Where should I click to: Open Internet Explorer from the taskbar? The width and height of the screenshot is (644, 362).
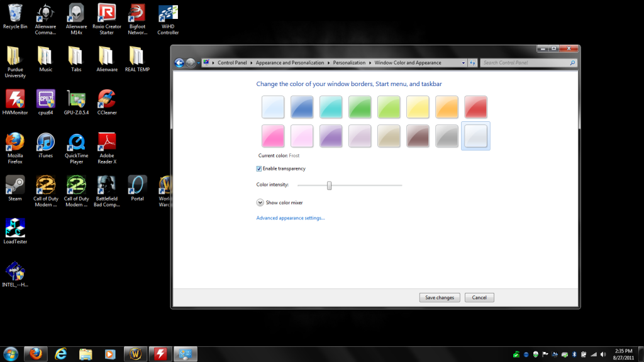pyautogui.click(x=61, y=354)
